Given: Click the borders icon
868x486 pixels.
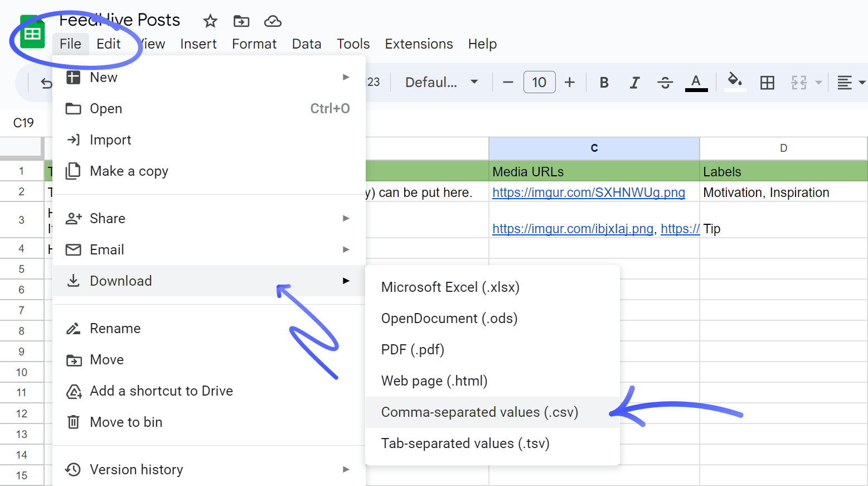Looking at the screenshot, I should coord(767,83).
